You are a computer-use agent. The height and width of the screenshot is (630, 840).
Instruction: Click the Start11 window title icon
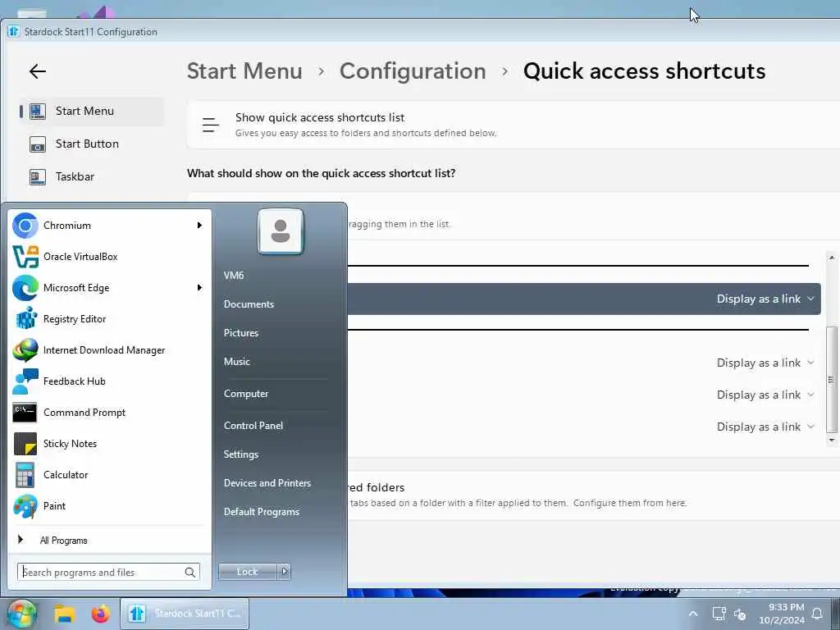[x=13, y=32]
